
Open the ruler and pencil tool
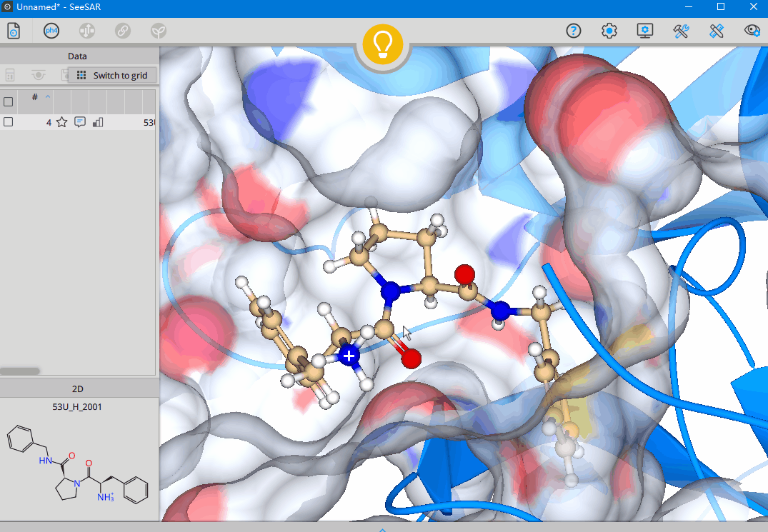coord(717,31)
